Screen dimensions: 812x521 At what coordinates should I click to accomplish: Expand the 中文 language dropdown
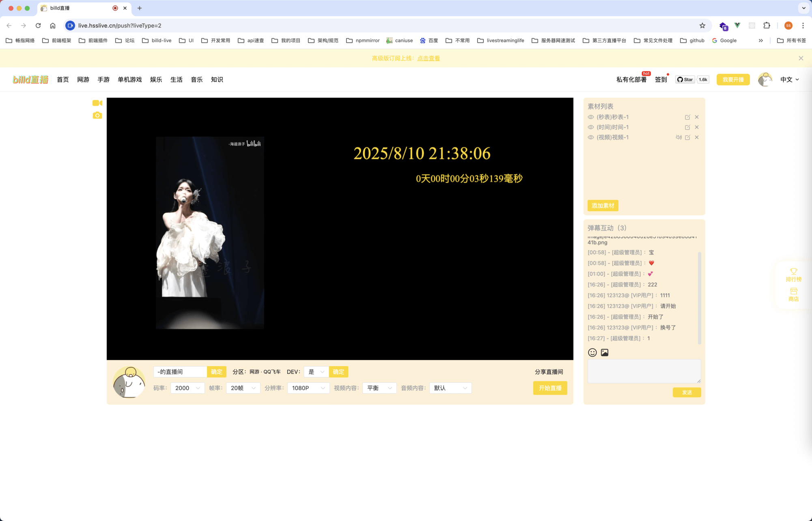coord(790,79)
